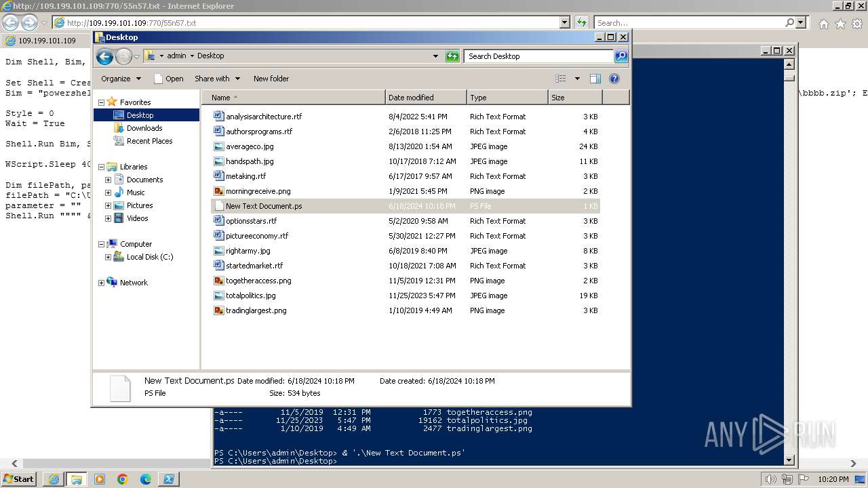The height and width of the screenshot is (488, 868).
Task: Expand the Network tree node
Action: [x=102, y=283]
